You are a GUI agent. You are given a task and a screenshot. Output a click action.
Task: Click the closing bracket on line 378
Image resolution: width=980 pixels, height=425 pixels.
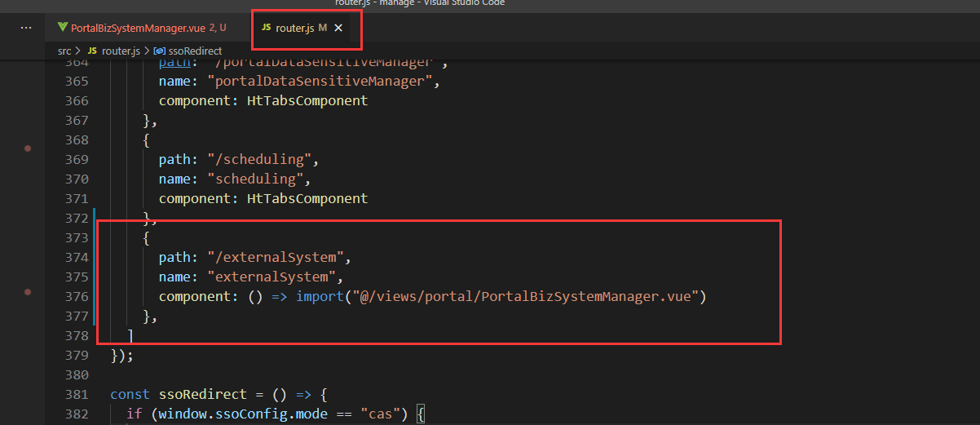(x=130, y=335)
